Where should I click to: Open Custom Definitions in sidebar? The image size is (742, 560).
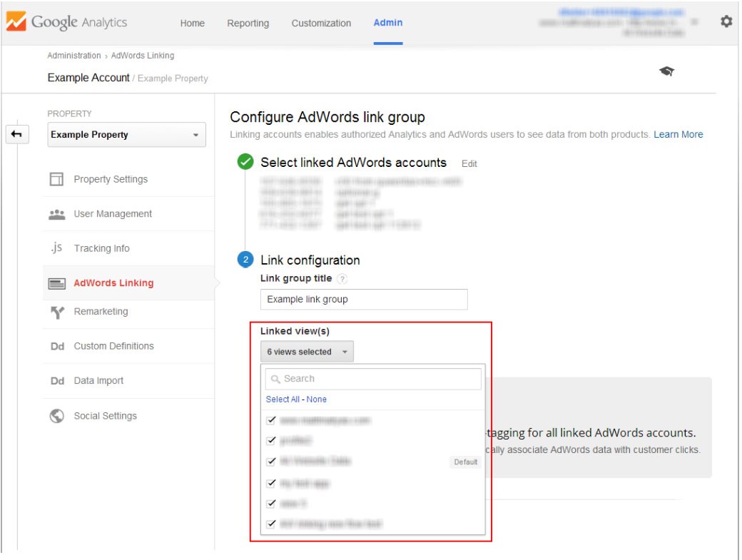click(x=113, y=346)
